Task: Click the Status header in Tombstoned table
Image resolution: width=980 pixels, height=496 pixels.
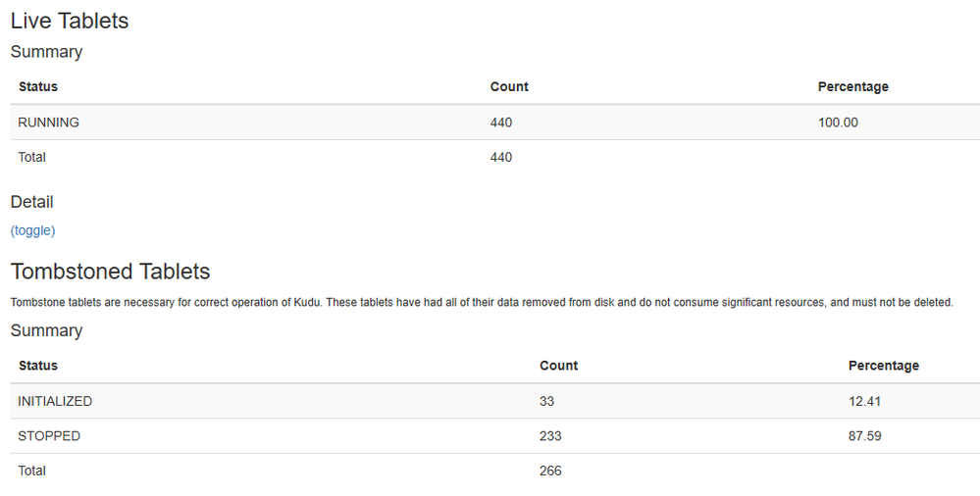Action: tap(38, 366)
